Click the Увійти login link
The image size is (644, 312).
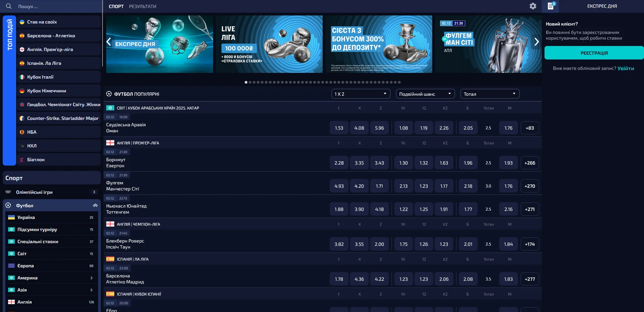[x=626, y=68]
